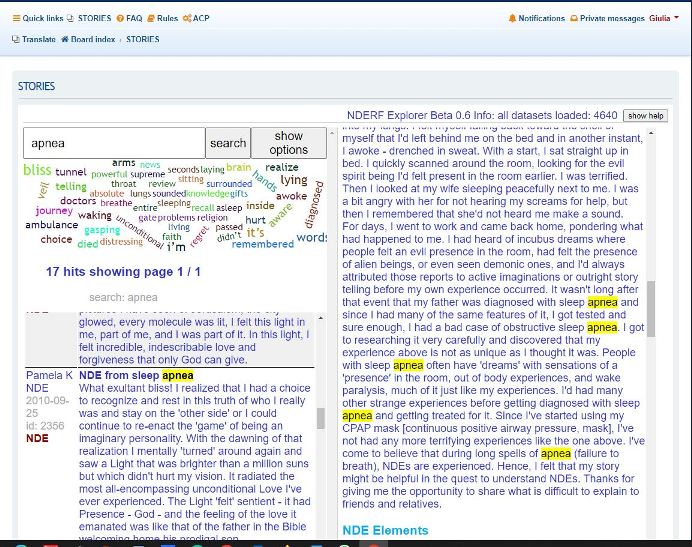Click the 17 hits showing page text
The image size is (692, 547).
123,272
